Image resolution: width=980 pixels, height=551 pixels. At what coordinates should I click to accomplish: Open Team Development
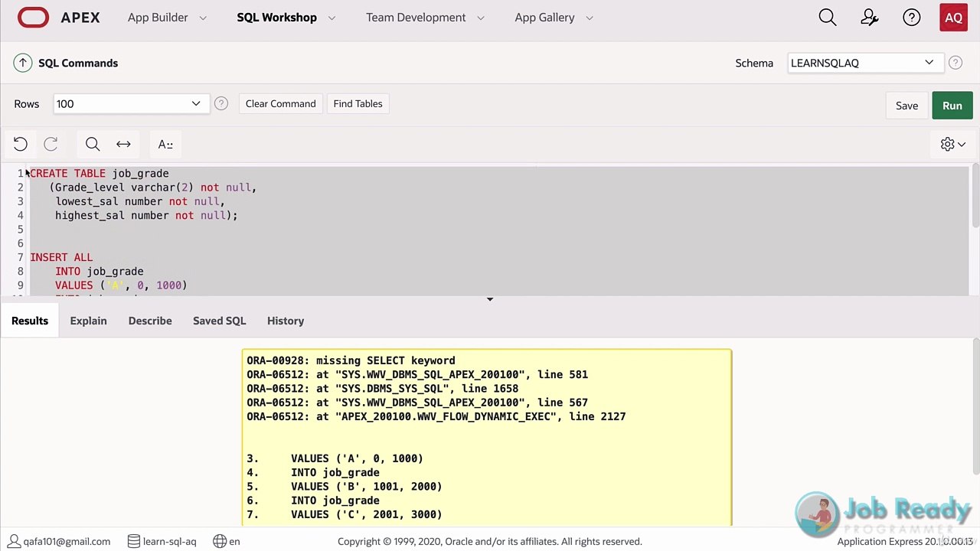(416, 17)
